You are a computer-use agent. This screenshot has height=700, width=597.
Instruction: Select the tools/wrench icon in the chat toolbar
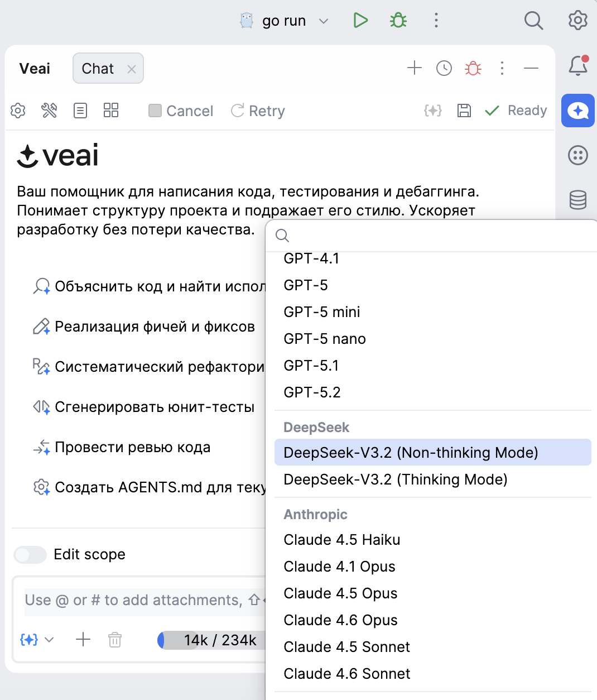(x=49, y=111)
